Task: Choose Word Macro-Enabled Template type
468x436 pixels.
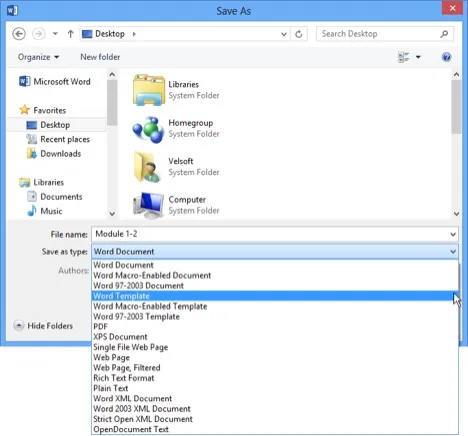Action: point(275,306)
